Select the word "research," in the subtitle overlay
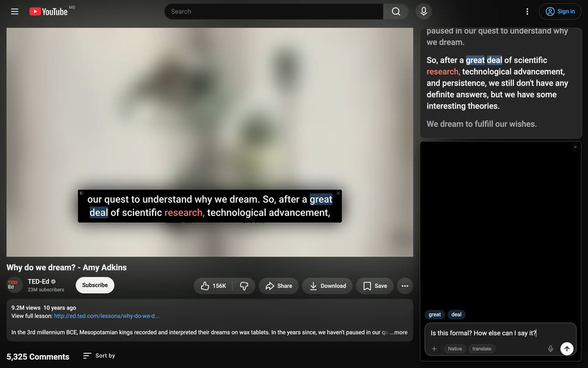The image size is (588, 368). point(184,213)
